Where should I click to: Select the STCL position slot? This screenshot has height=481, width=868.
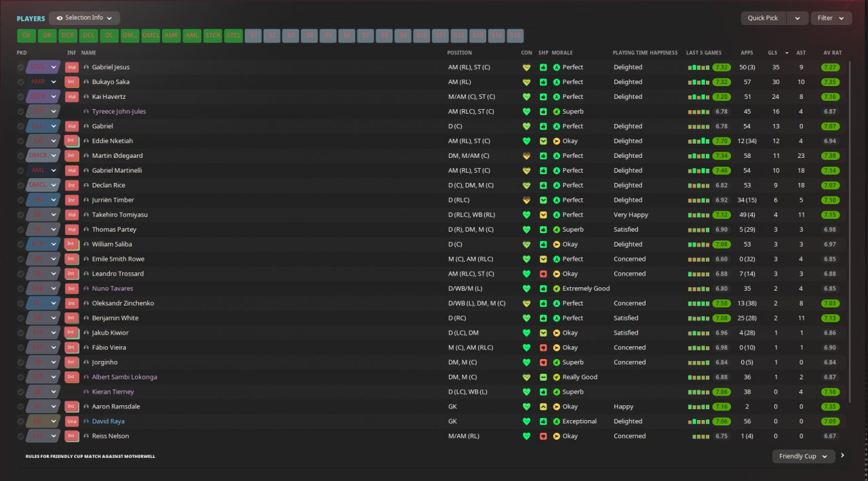click(234, 36)
